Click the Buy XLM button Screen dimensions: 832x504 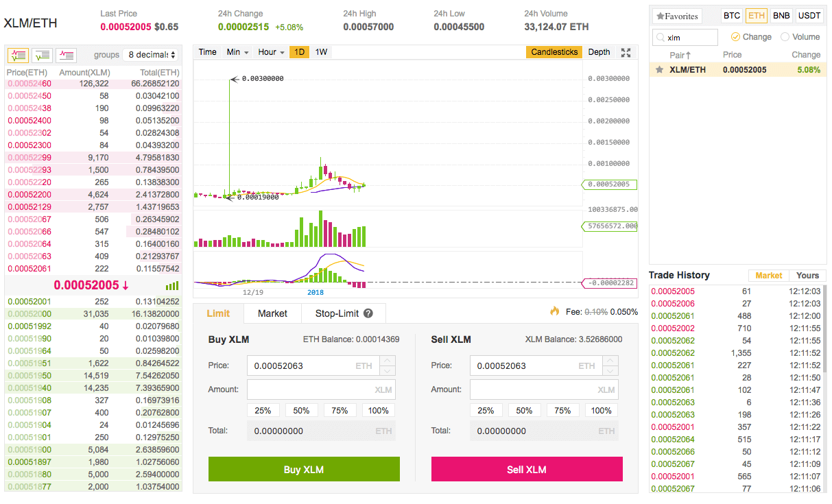tap(304, 469)
